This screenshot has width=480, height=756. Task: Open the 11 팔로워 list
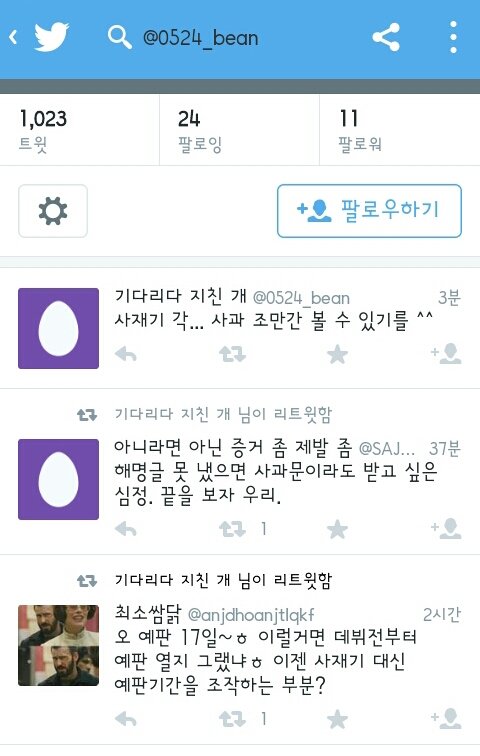[400, 130]
